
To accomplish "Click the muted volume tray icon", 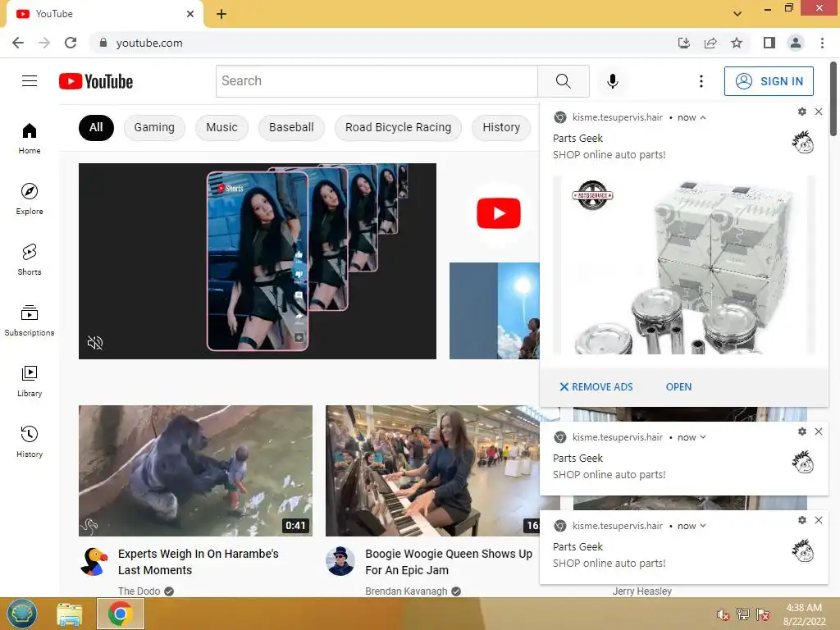I will pyautogui.click(x=723, y=614).
